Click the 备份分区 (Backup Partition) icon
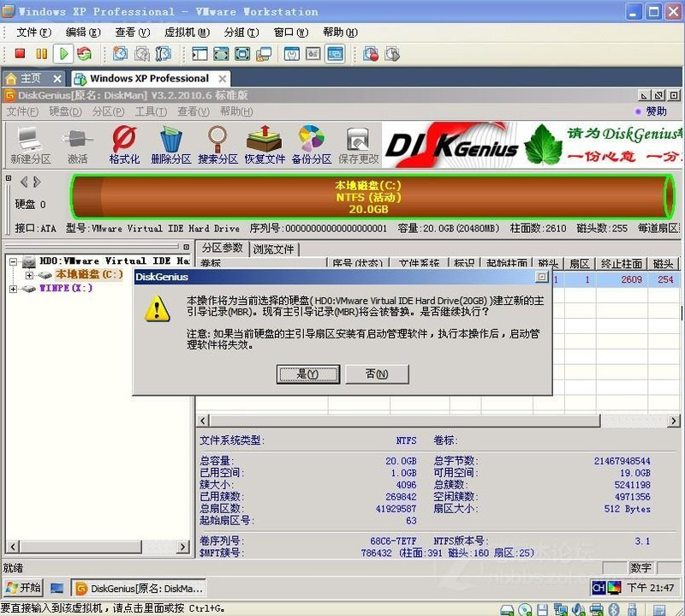This screenshot has width=685, height=616. (x=311, y=145)
